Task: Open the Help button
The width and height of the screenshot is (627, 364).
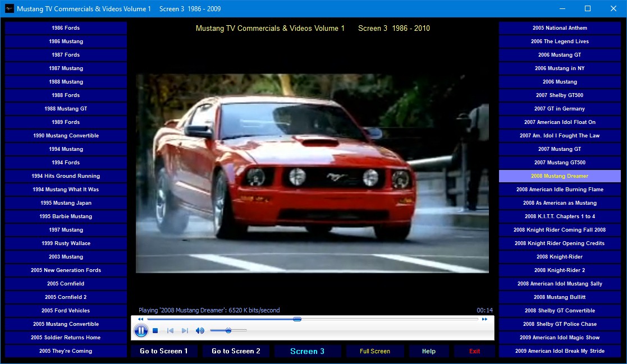Action: pyautogui.click(x=429, y=351)
